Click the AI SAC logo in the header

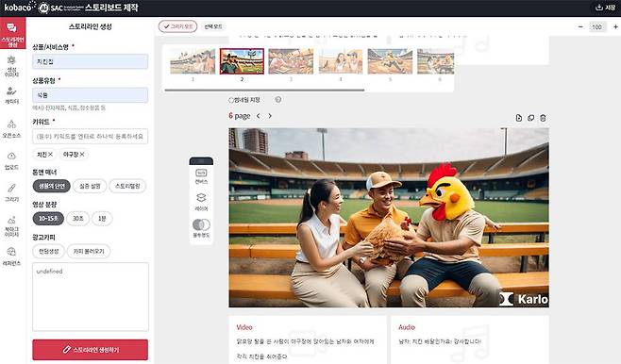[60, 8]
